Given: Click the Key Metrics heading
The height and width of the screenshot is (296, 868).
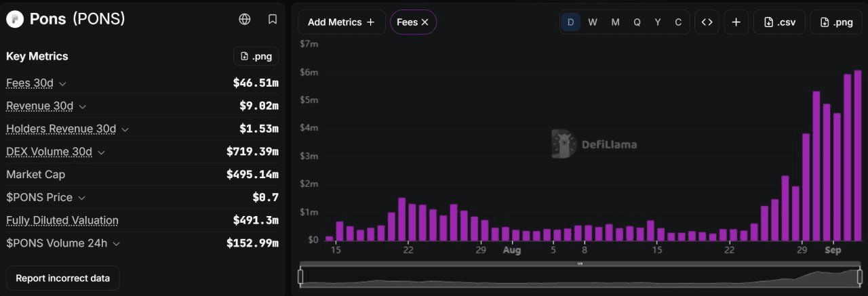Looking at the screenshot, I should pyautogui.click(x=37, y=56).
